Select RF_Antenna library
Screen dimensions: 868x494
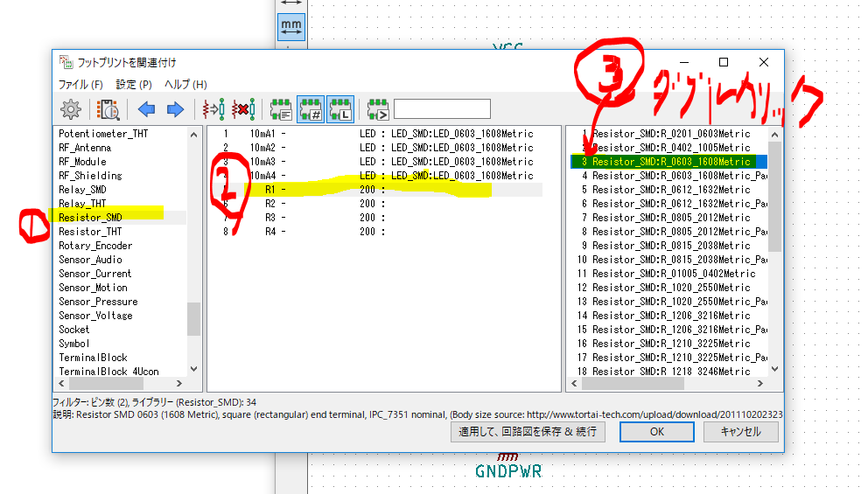tap(85, 148)
